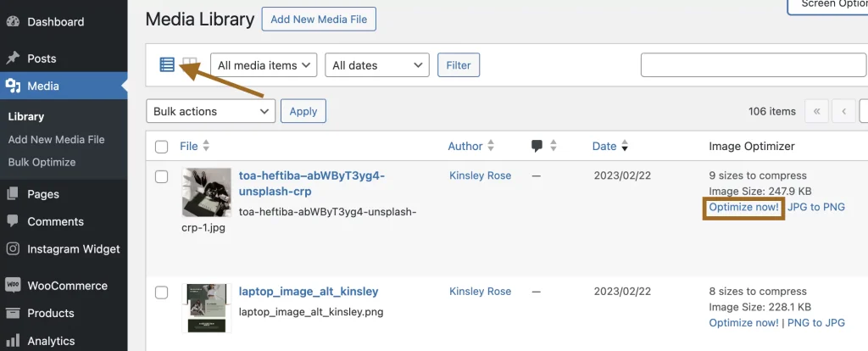
Task: Sort by the comments bubble icon
Action: point(537,146)
